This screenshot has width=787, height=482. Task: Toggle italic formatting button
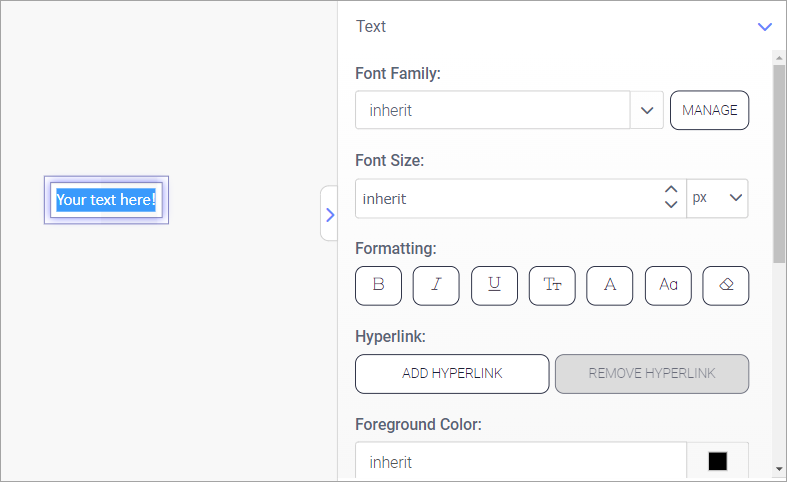[x=436, y=285]
